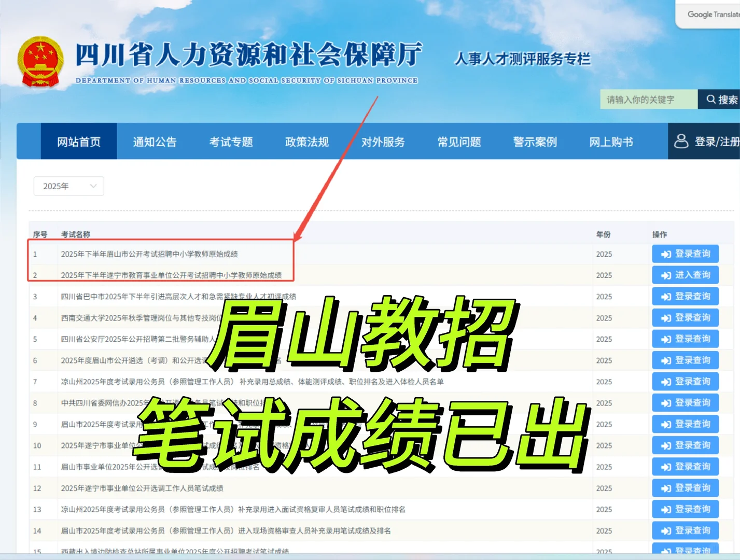The width and height of the screenshot is (740, 560).
Task: Open the Google Translate dropdown
Action: pos(710,15)
